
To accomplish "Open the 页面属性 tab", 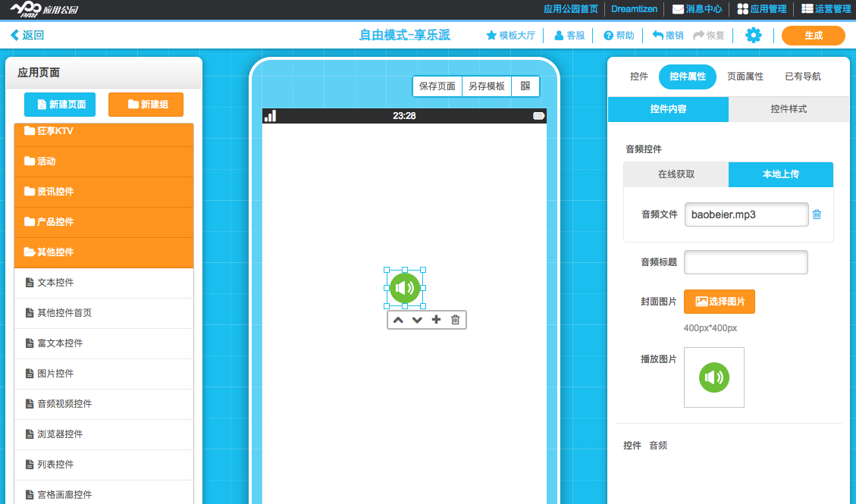I will (745, 77).
